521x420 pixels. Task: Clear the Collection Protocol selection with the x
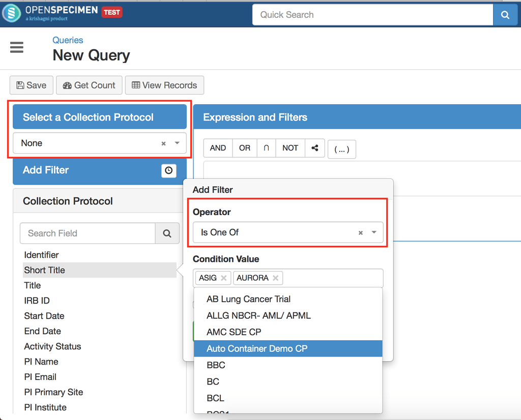pos(163,143)
